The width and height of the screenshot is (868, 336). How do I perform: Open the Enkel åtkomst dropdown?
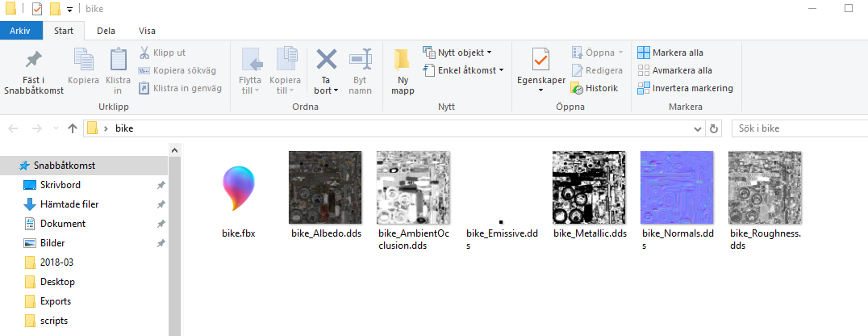click(463, 70)
